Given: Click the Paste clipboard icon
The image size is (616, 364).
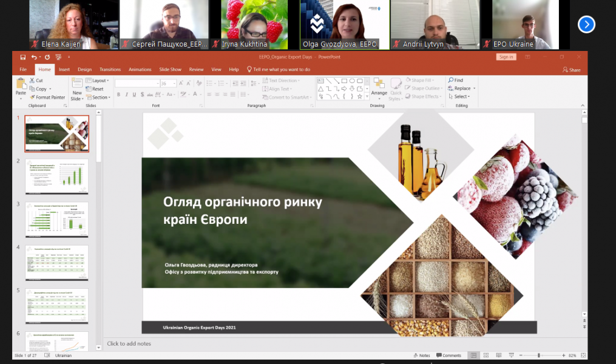Looking at the screenshot, I should [21, 84].
